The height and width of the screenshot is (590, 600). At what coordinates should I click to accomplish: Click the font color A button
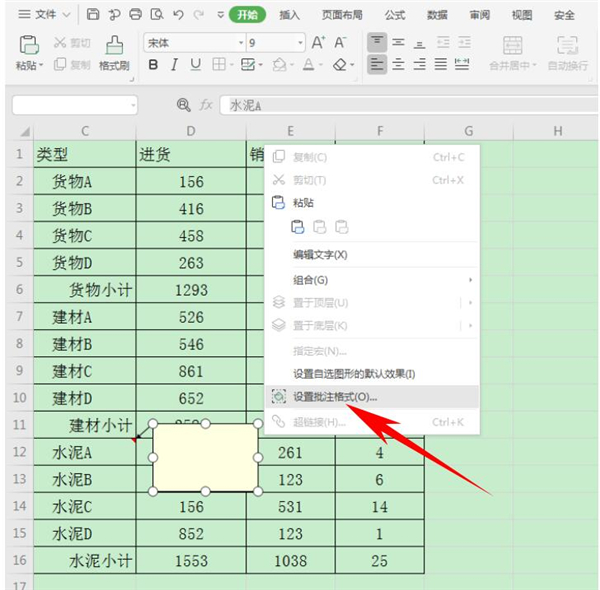(x=308, y=65)
